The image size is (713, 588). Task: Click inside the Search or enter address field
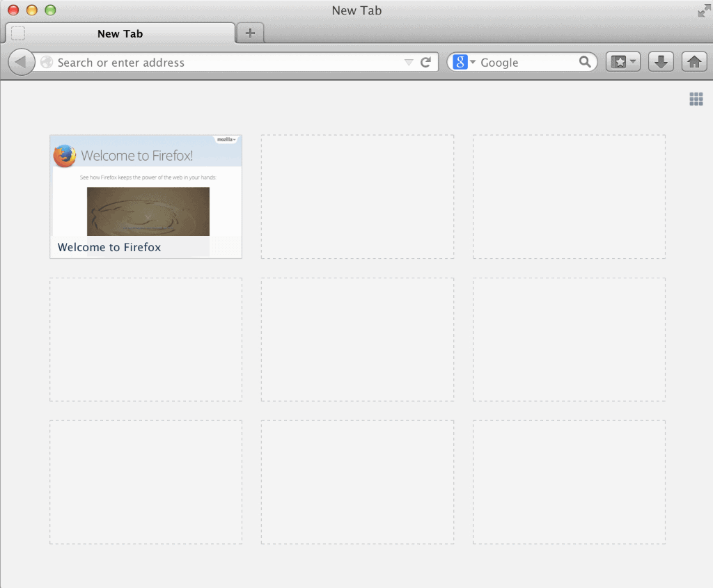click(x=209, y=62)
